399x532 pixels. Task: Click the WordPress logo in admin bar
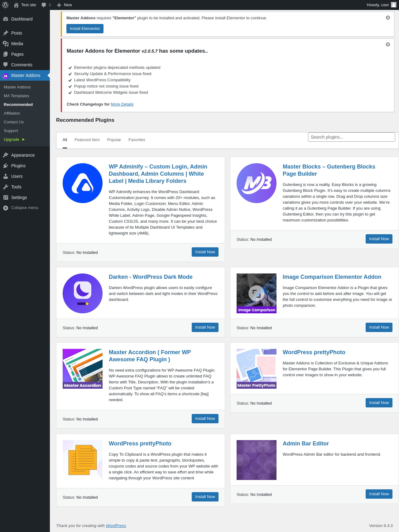pos(5,5)
